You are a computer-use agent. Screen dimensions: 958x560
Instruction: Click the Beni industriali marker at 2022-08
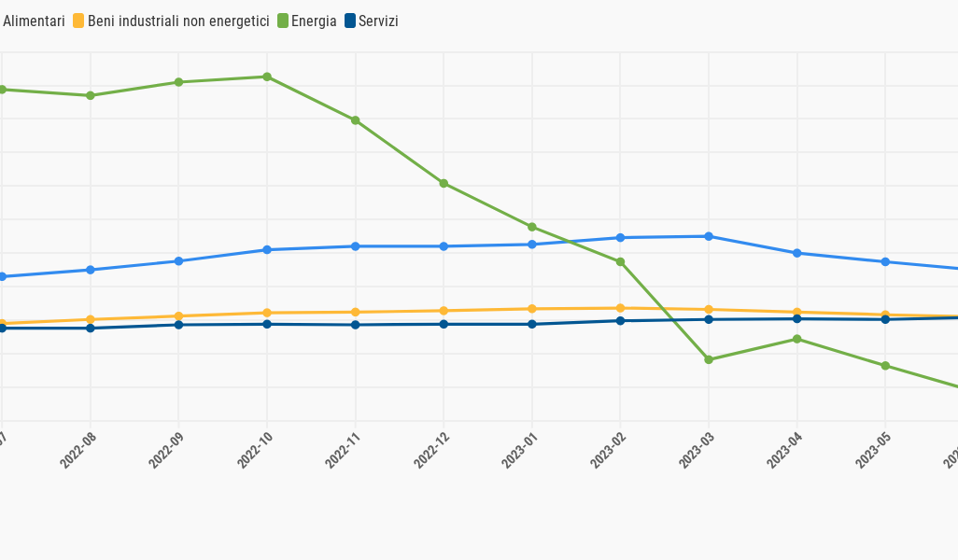(91, 319)
